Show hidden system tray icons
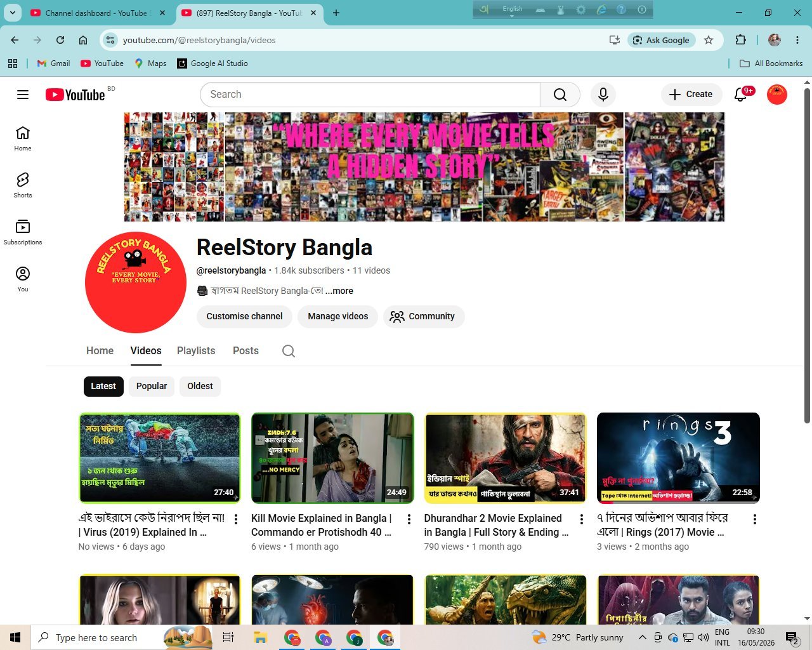 tap(642, 637)
